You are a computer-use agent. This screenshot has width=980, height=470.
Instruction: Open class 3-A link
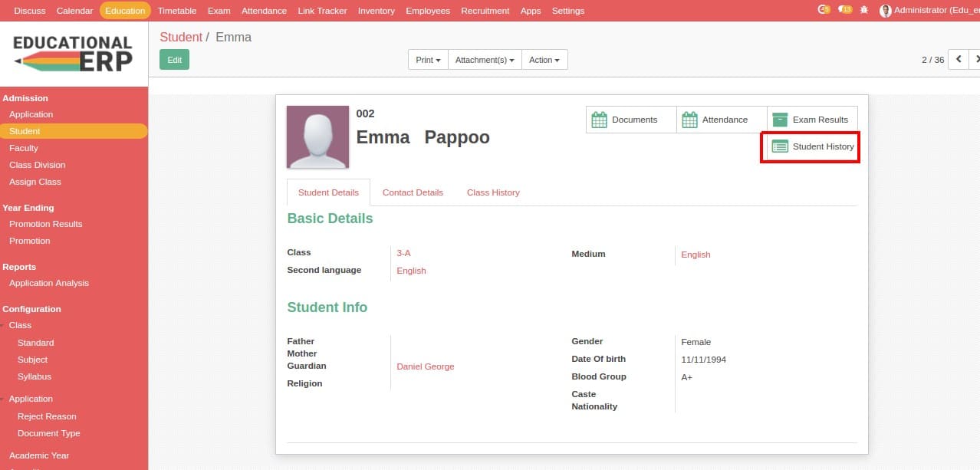pos(403,253)
